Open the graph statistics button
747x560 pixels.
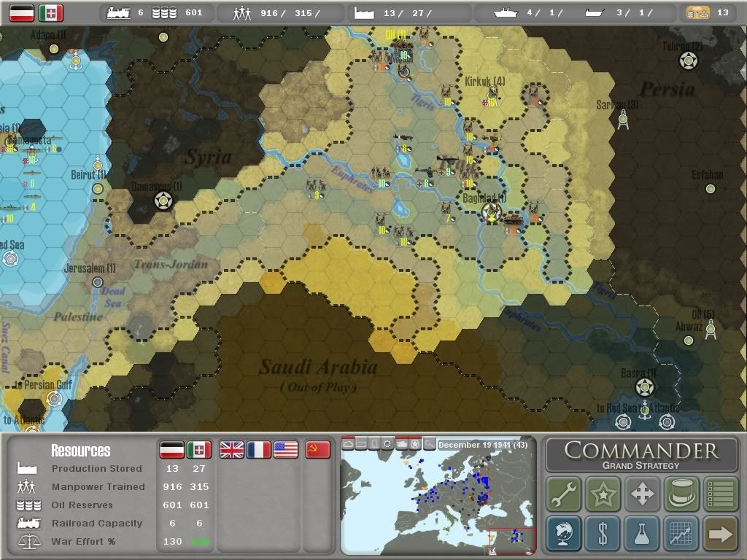point(681,533)
